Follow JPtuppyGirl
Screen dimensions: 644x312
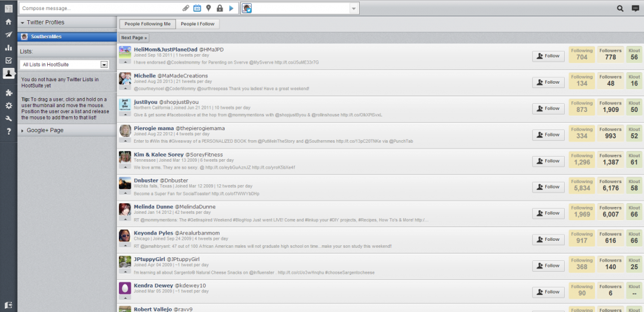click(548, 265)
